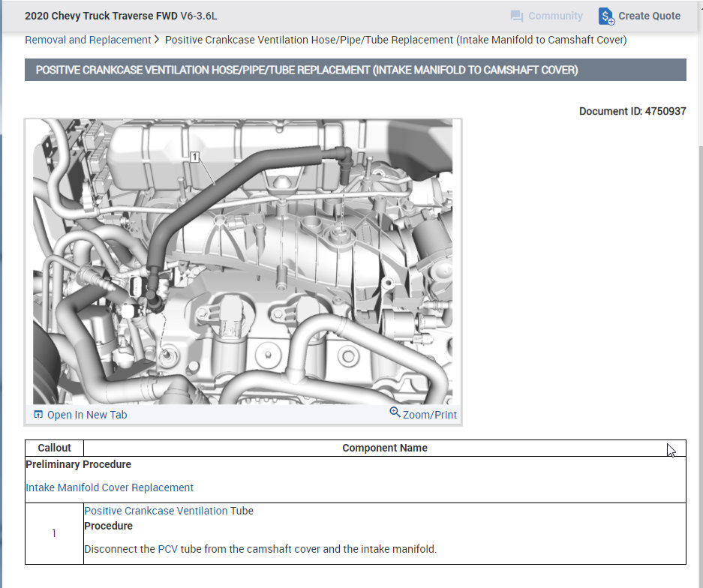Click the Create Quote label
The height and width of the screenshot is (588, 703).
click(x=649, y=16)
